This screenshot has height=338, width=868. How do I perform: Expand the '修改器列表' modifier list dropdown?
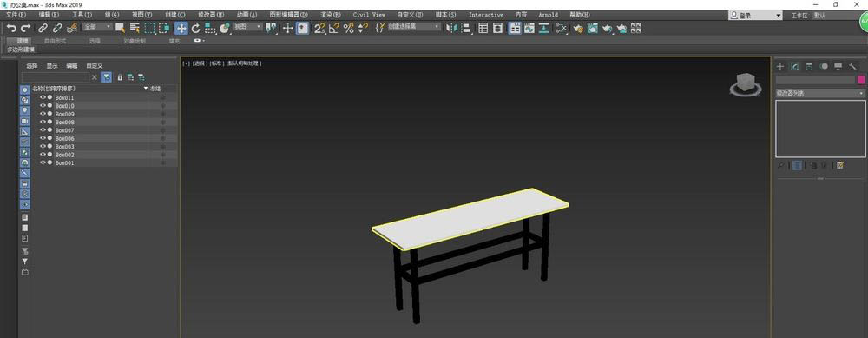[x=820, y=93]
